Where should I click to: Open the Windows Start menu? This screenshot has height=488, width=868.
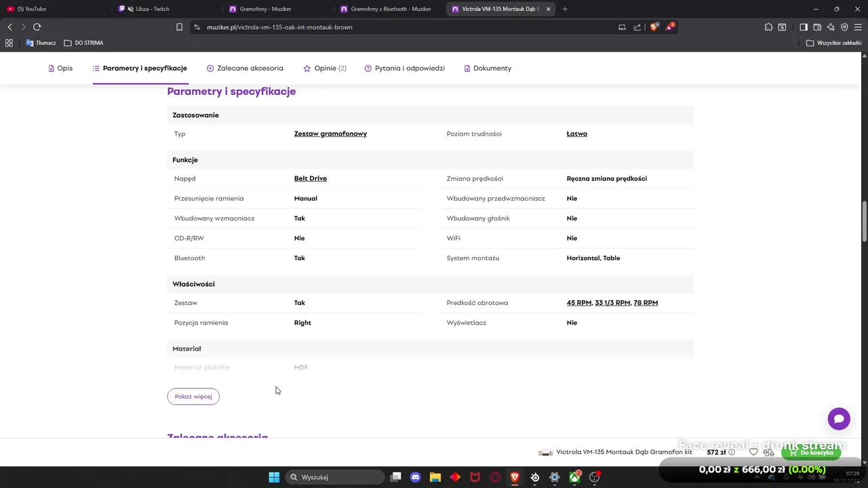(274, 477)
